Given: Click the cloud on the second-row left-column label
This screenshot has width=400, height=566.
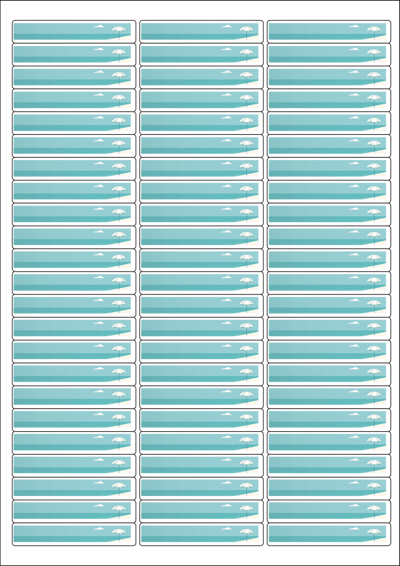Looking at the screenshot, I should coord(99,49).
